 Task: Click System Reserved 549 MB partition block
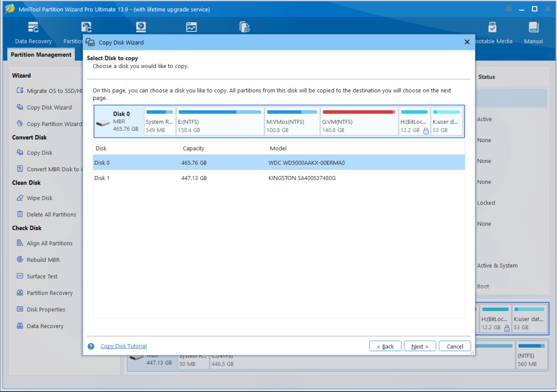click(x=160, y=121)
